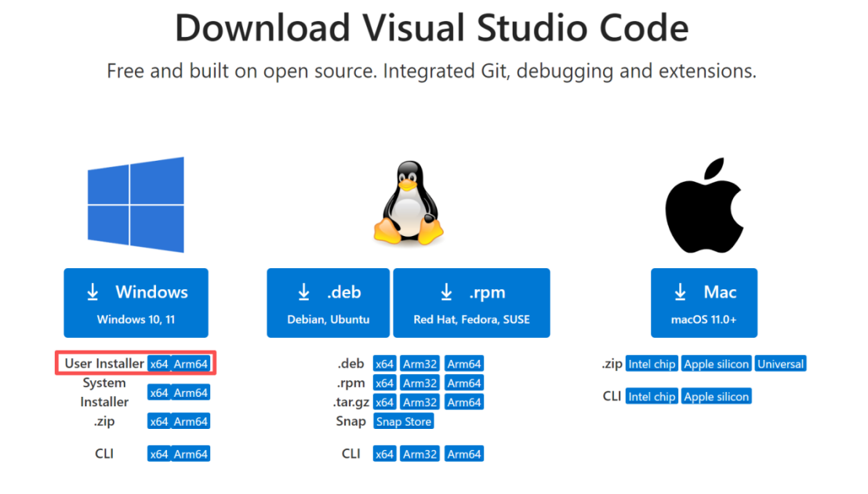Image resolution: width=868 pixels, height=494 pixels.
Task: Click the download arrow in the Windows button
Action: (x=93, y=292)
